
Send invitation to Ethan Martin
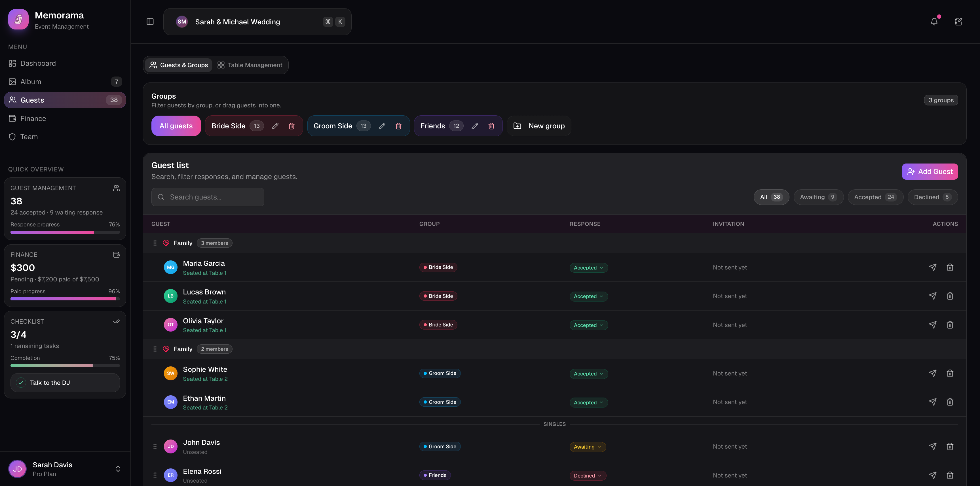coord(932,402)
